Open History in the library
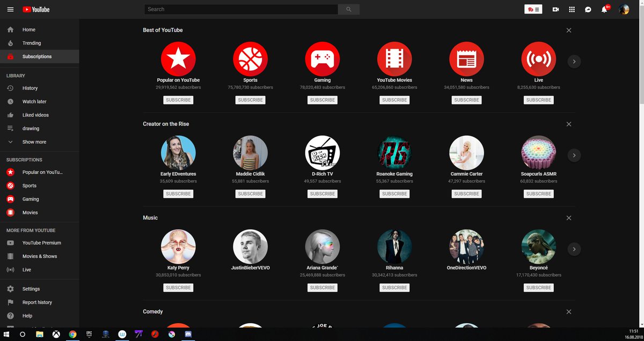 coord(39,88)
